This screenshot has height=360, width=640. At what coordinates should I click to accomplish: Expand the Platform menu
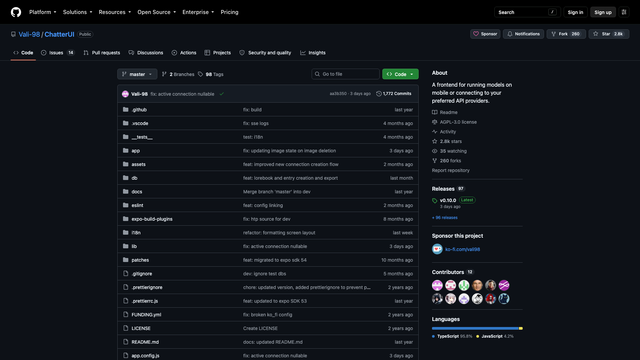42,12
